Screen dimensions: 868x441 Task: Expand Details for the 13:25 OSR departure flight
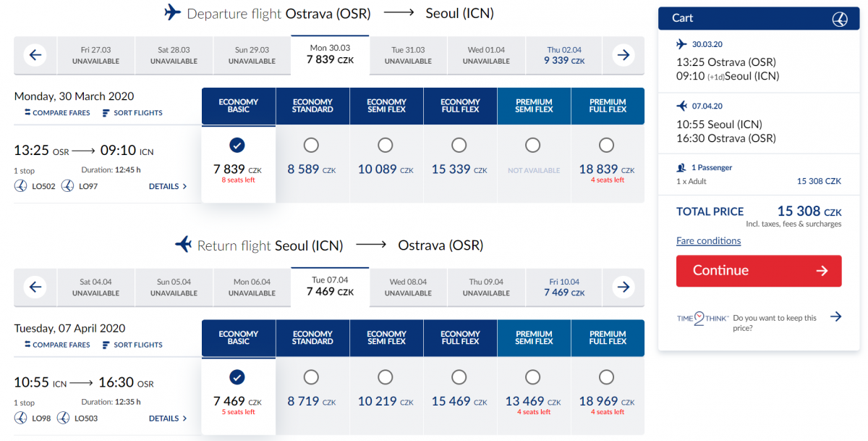click(x=168, y=187)
